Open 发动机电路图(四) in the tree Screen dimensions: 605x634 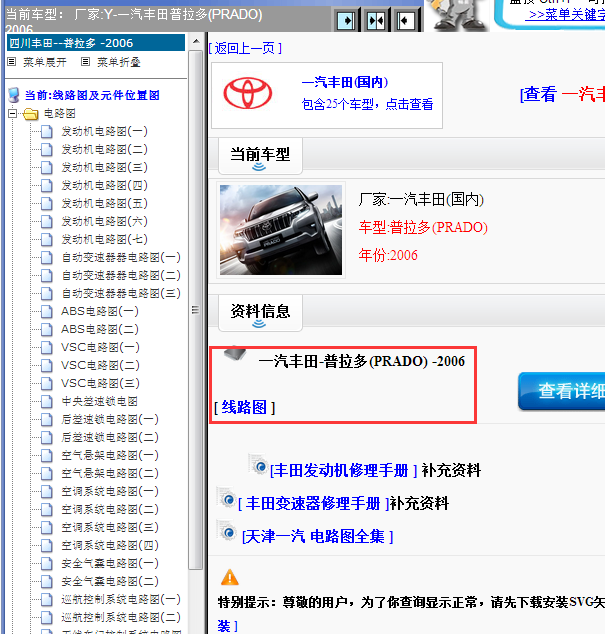pos(105,185)
